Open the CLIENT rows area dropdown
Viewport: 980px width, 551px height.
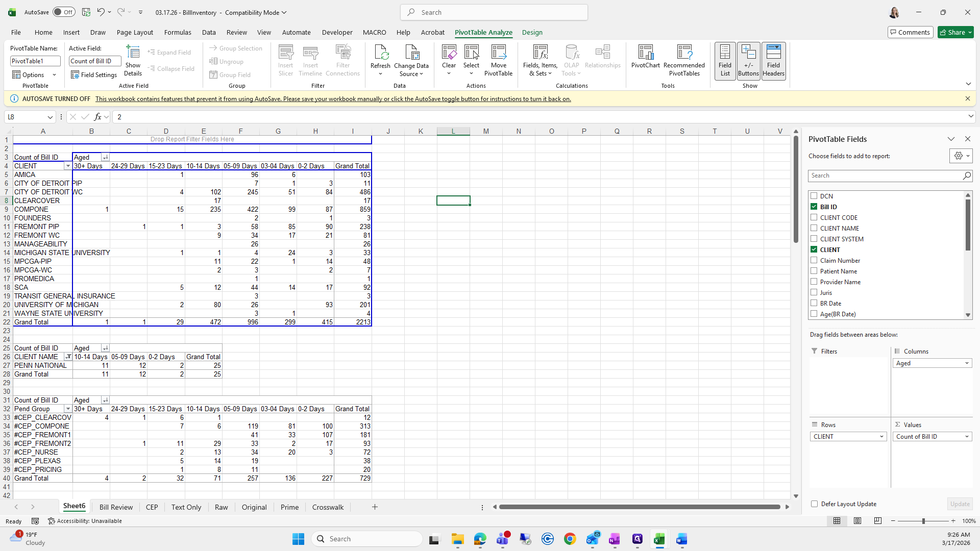tap(881, 437)
